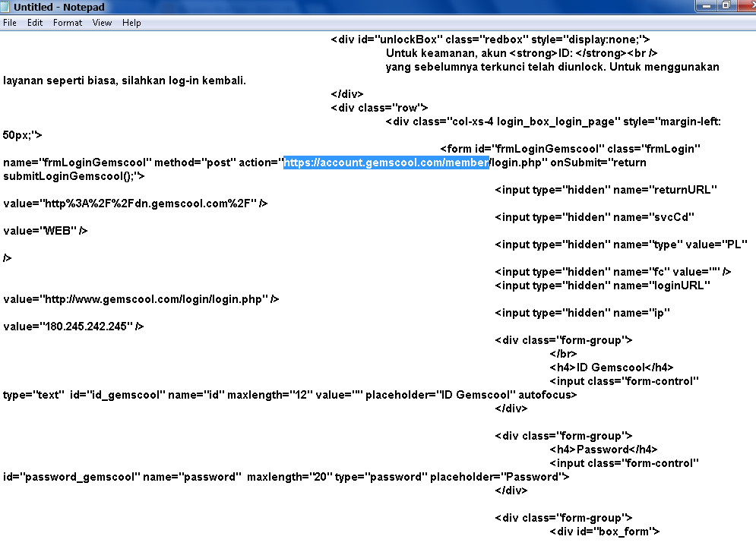Restore down the Notepad window
The height and width of the screenshot is (549, 756).
(x=726, y=6)
